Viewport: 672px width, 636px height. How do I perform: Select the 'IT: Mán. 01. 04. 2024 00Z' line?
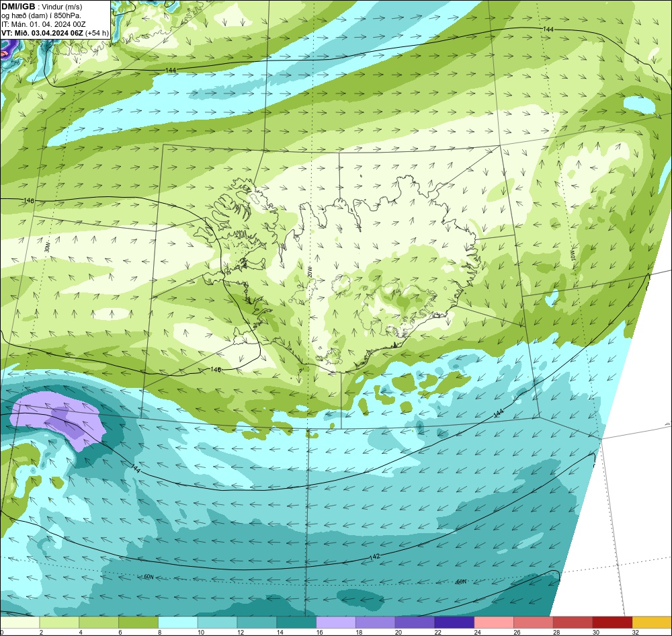tap(43, 24)
